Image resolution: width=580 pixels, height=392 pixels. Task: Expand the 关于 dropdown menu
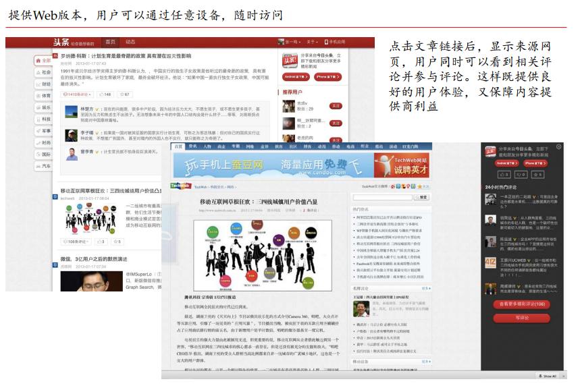coord(312,42)
